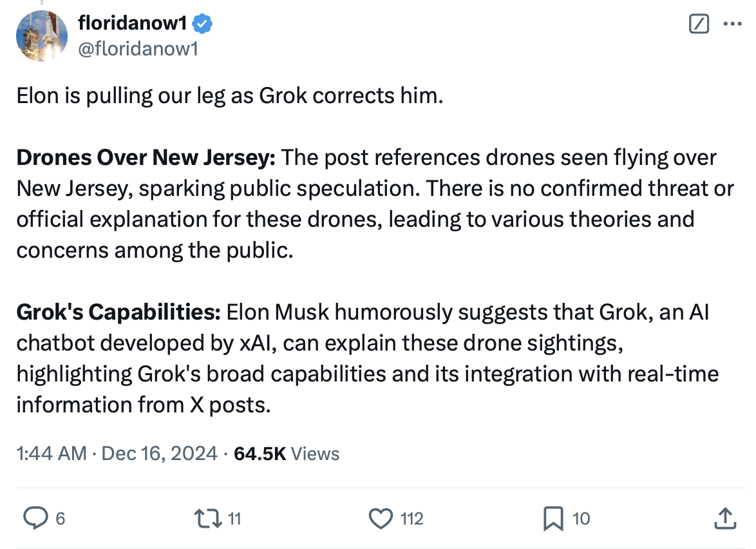756x549 pixels.
Task: Open the @floridanow1 handle link
Action: 138,48
